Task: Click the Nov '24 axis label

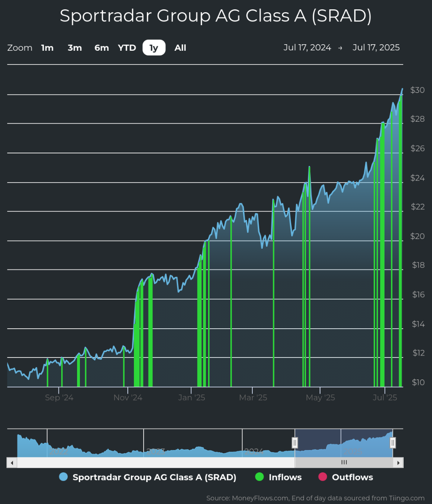Action: (128, 398)
